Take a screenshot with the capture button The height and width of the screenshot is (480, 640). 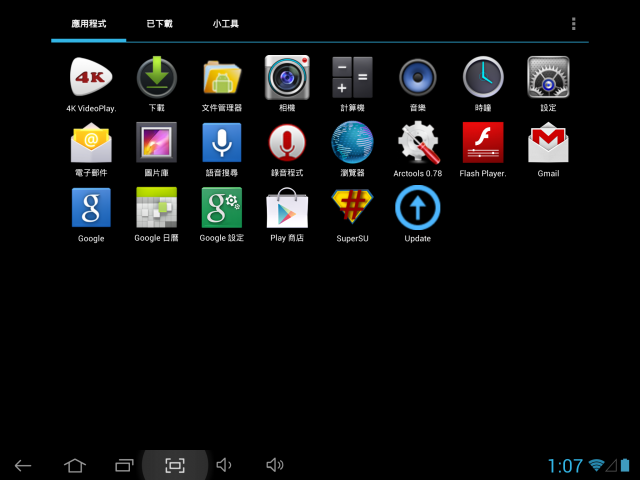coord(175,465)
